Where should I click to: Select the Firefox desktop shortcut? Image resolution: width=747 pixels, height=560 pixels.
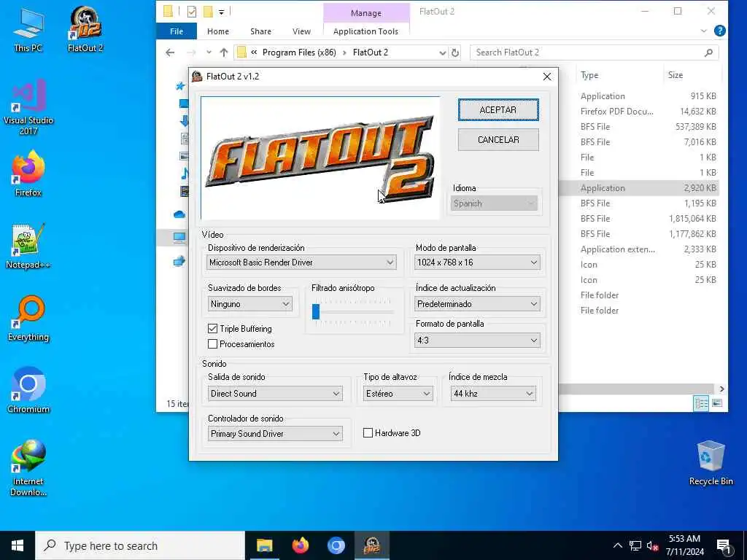click(x=28, y=174)
